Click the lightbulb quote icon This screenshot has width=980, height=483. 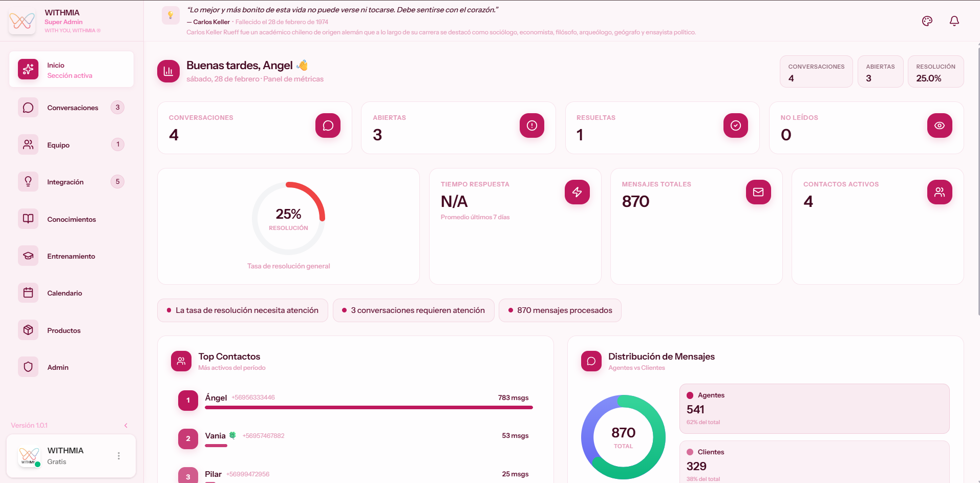click(171, 15)
